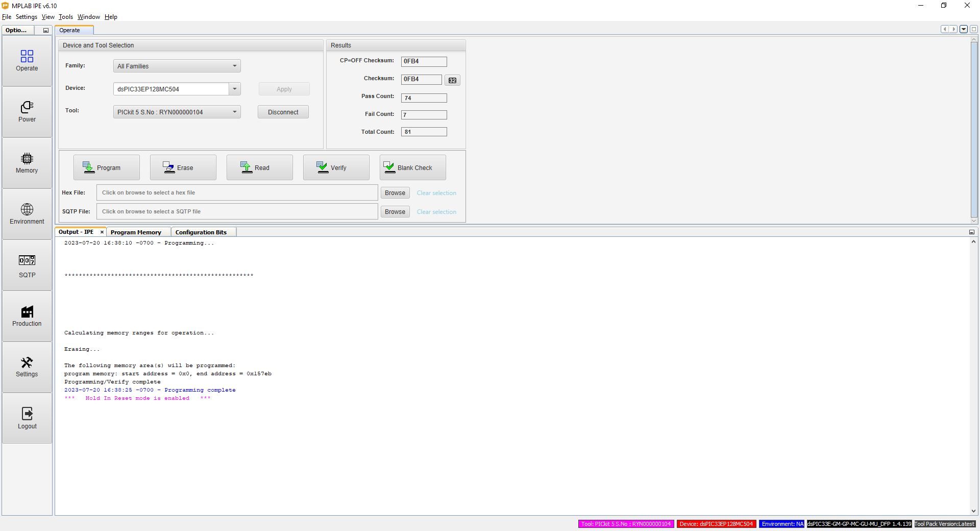
Task: Open the Device dropdown arrow
Action: [x=235, y=89]
